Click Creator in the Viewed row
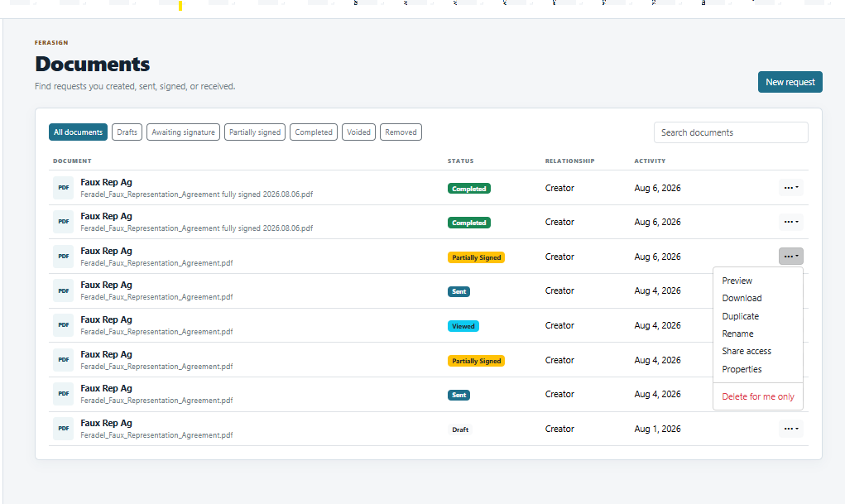This screenshot has height=504, width=845. click(559, 325)
